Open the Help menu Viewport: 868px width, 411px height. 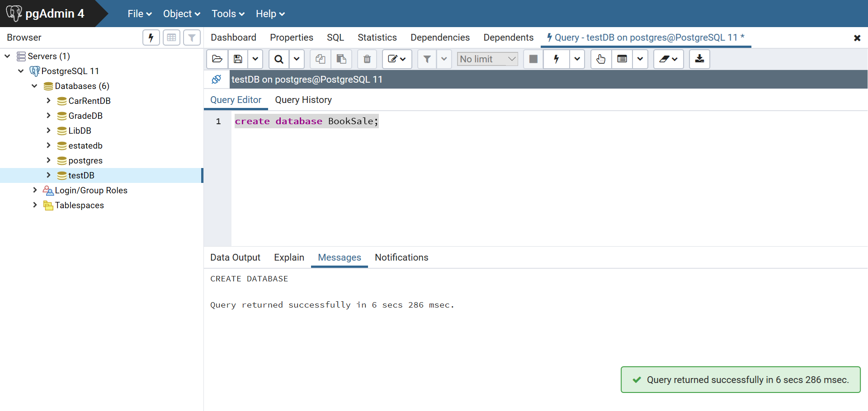pyautogui.click(x=270, y=14)
